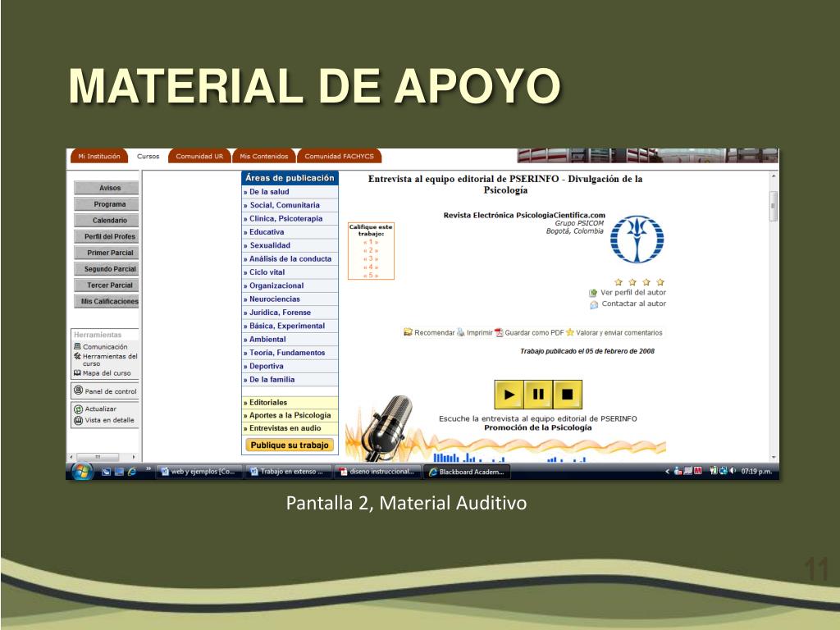840x630 pixels.
Task: Open the Primer Parcial section
Action: pyautogui.click(x=106, y=253)
